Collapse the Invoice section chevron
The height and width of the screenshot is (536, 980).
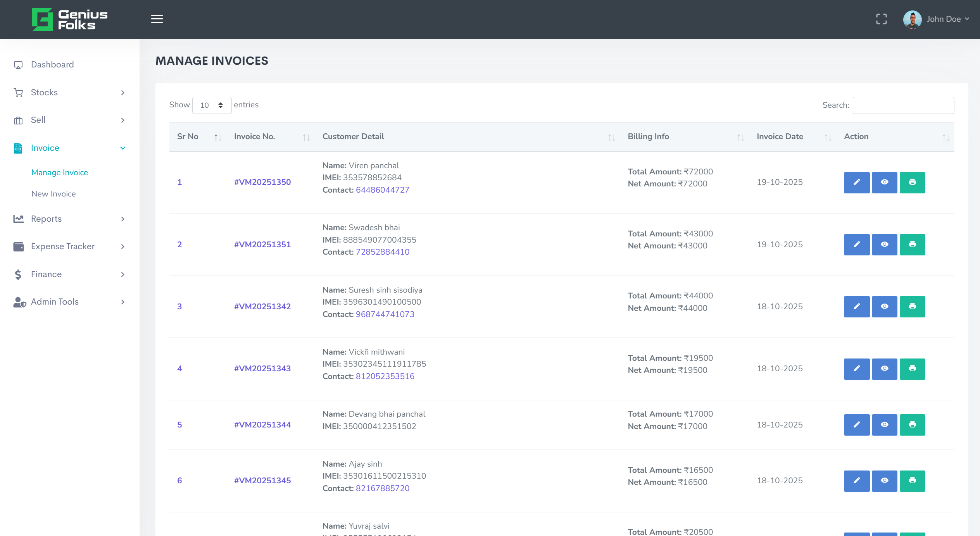click(x=123, y=148)
